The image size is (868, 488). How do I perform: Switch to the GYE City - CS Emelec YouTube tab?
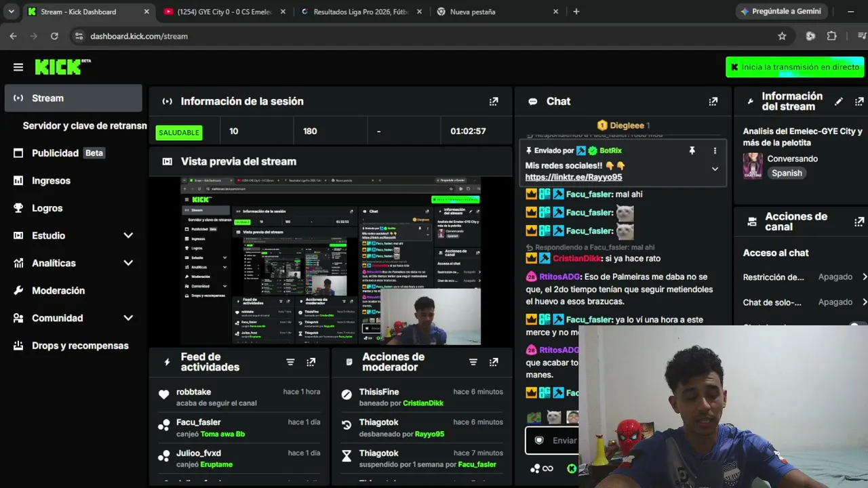pyautogui.click(x=225, y=12)
